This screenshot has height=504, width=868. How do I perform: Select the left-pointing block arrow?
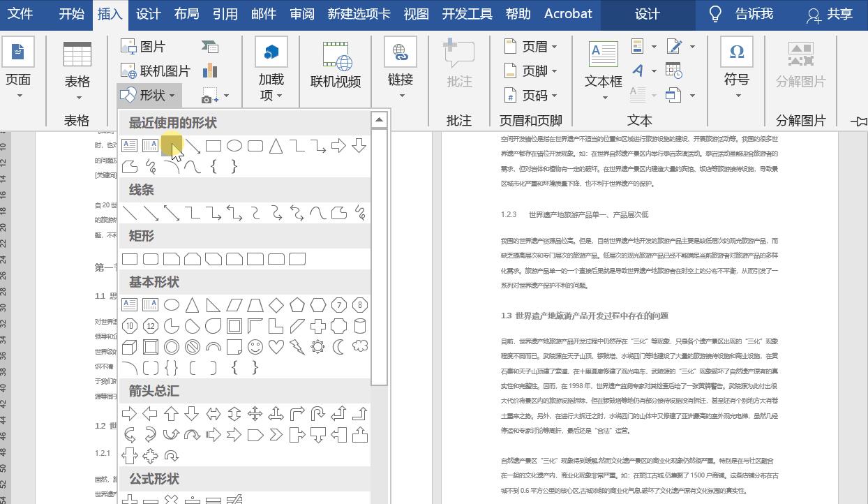[x=149, y=413]
